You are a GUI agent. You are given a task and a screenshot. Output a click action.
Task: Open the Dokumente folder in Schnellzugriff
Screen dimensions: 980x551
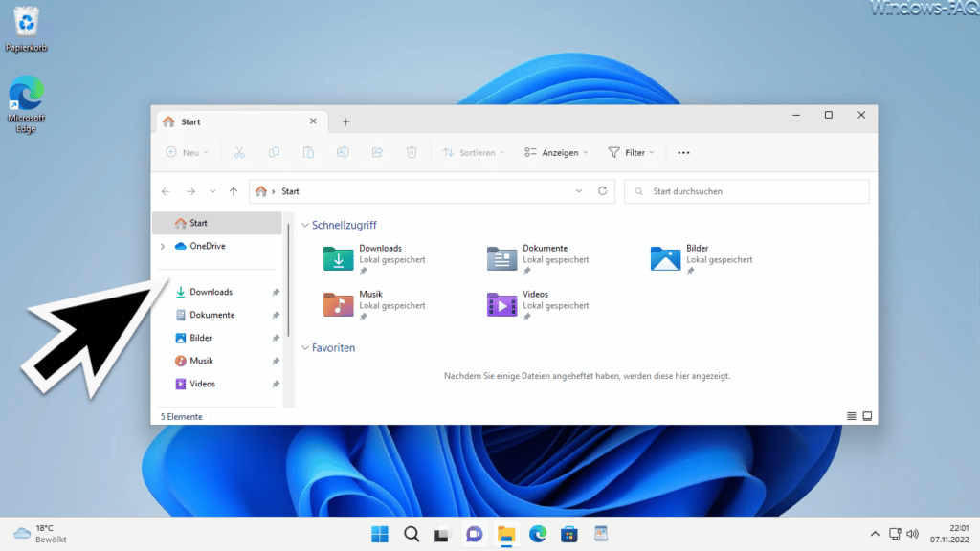pyautogui.click(x=538, y=258)
